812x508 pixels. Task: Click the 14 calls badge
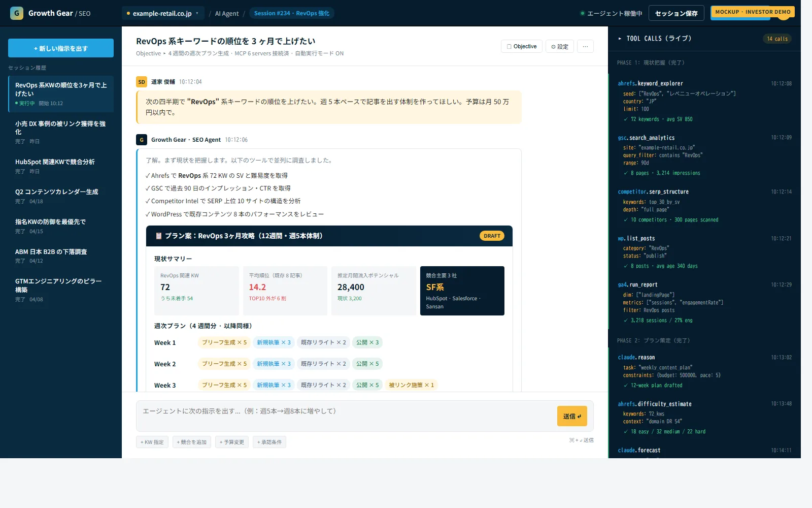tap(777, 39)
